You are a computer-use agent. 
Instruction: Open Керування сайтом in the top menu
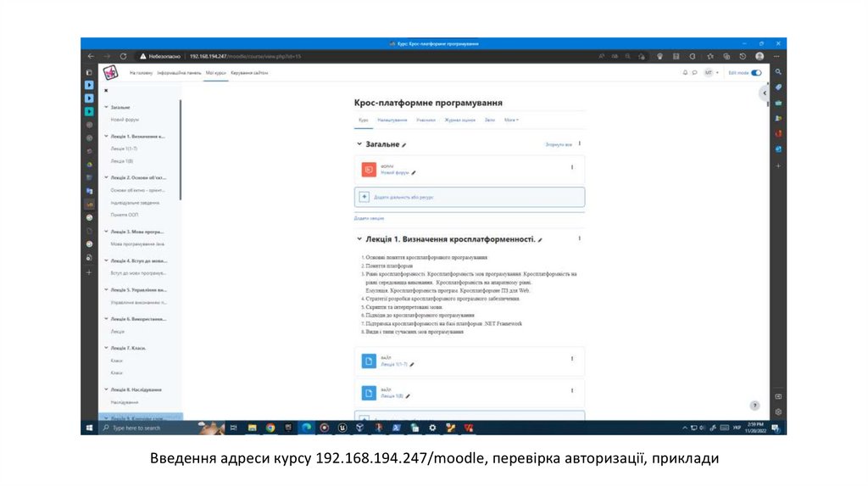[x=249, y=73]
